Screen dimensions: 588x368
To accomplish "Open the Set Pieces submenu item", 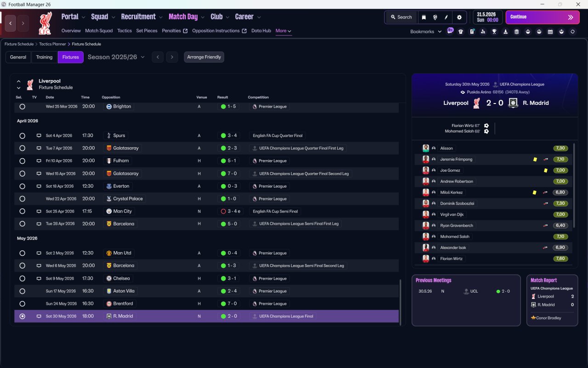I will click(x=147, y=31).
